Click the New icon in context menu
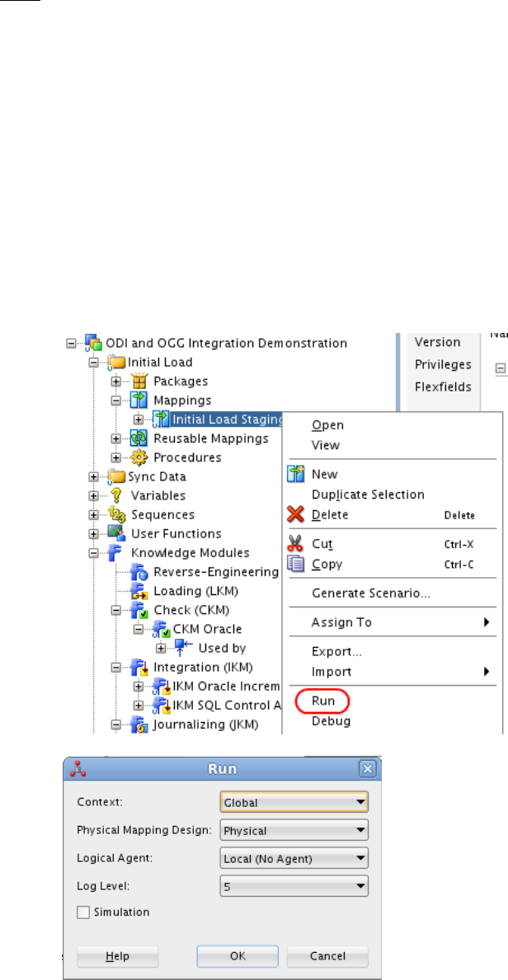Image resolution: width=508 pixels, height=980 pixels. point(295,475)
